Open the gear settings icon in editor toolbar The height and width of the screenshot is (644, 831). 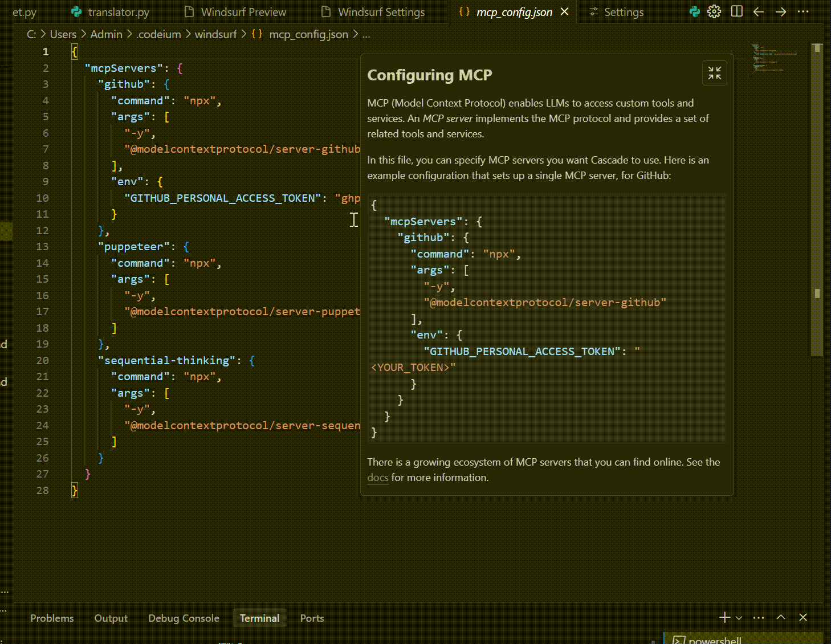(714, 12)
